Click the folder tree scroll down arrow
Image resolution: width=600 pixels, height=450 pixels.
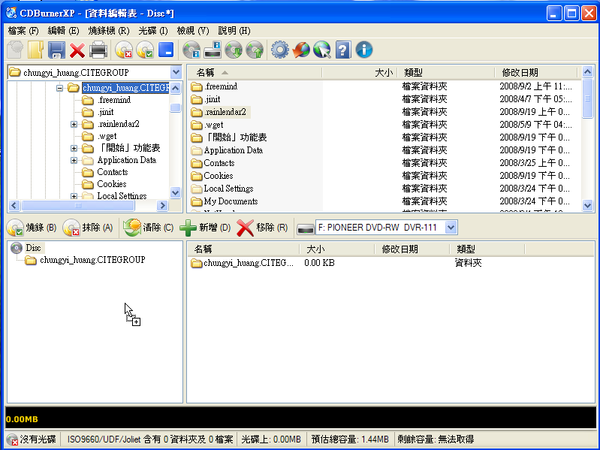(175, 192)
